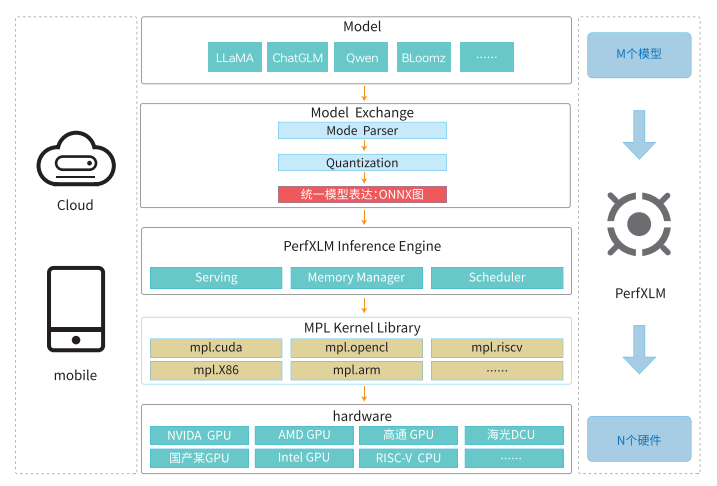
Task: Click the Qwen model box
Action: coord(362,57)
